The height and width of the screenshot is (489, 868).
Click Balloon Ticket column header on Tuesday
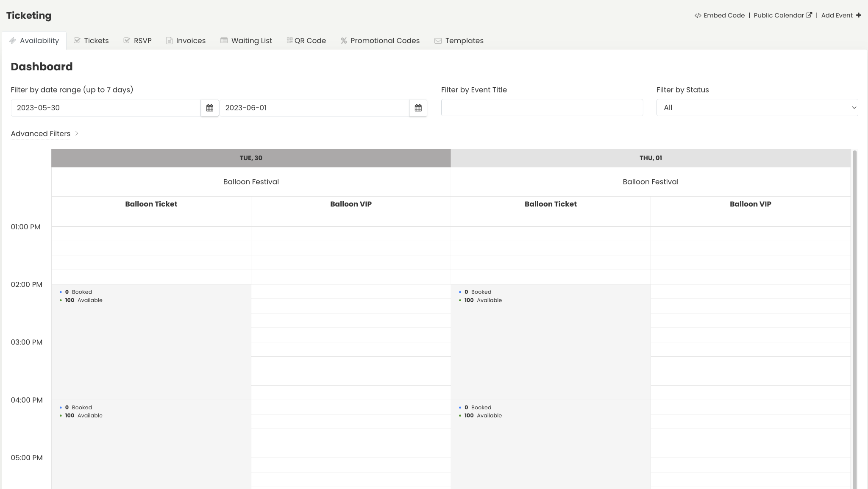(x=151, y=204)
